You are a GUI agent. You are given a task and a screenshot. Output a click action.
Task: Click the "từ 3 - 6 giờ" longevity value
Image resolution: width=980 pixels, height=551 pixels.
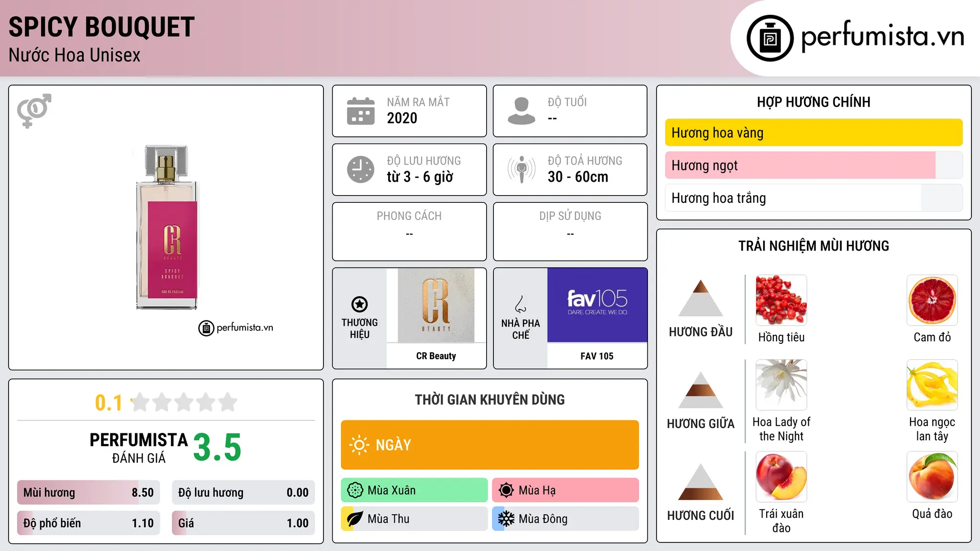(420, 177)
